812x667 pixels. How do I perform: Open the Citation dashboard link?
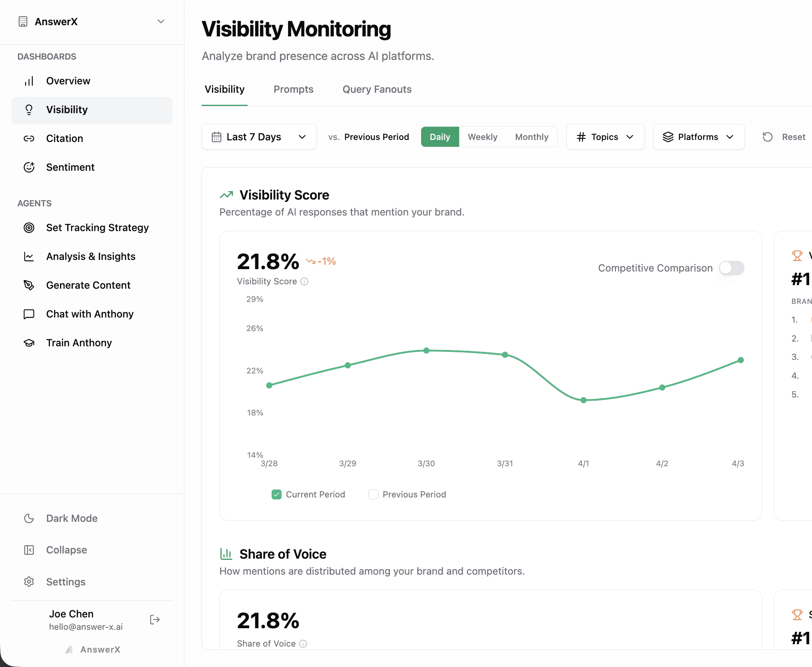[64, 138]
